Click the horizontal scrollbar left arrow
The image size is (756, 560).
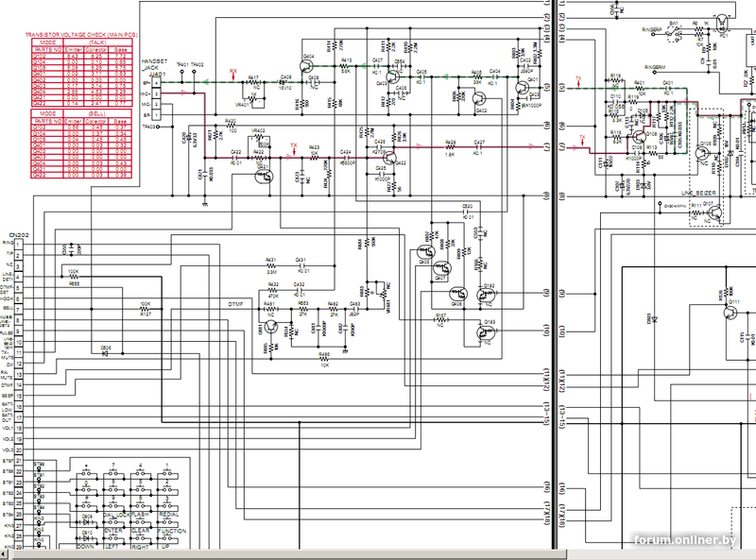tap(6, 552)
